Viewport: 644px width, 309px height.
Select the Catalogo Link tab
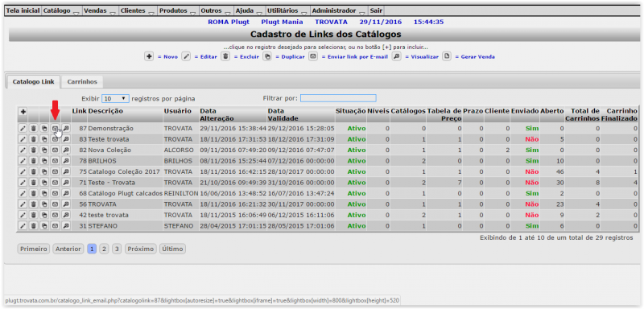(x=33, y=81)
